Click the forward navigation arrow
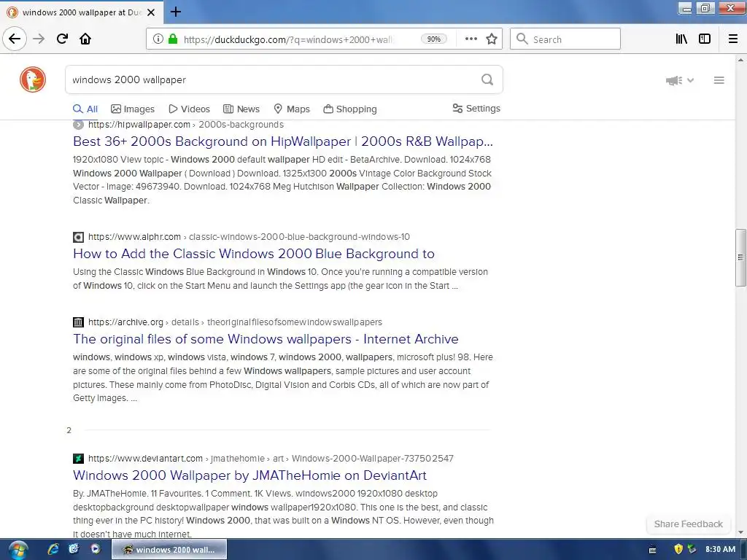 (x=39, y=39)
